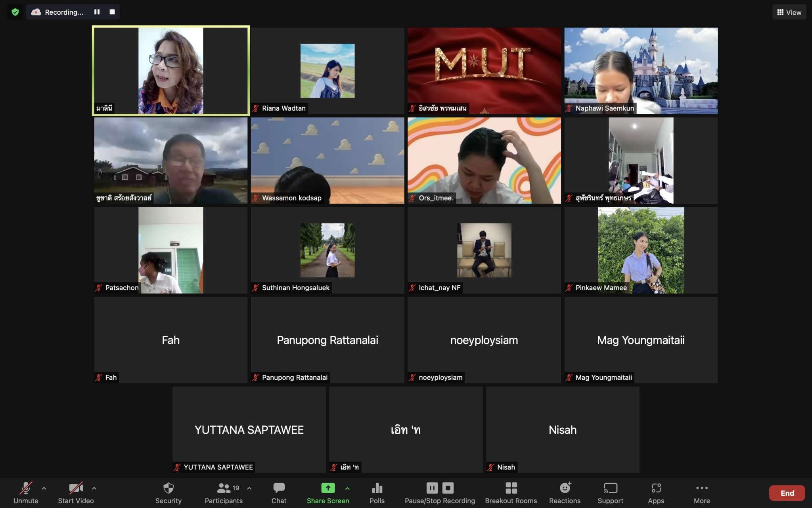Screen dimensions: 812x508
Task: Expand Share Screen options chevron
Action: tap(347, 488)
